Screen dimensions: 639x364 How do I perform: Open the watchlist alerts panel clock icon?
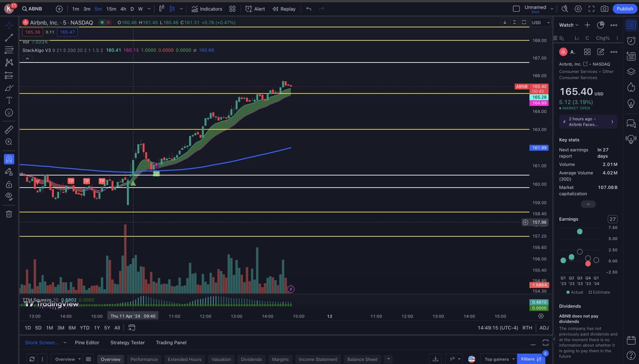click(631, 41)
